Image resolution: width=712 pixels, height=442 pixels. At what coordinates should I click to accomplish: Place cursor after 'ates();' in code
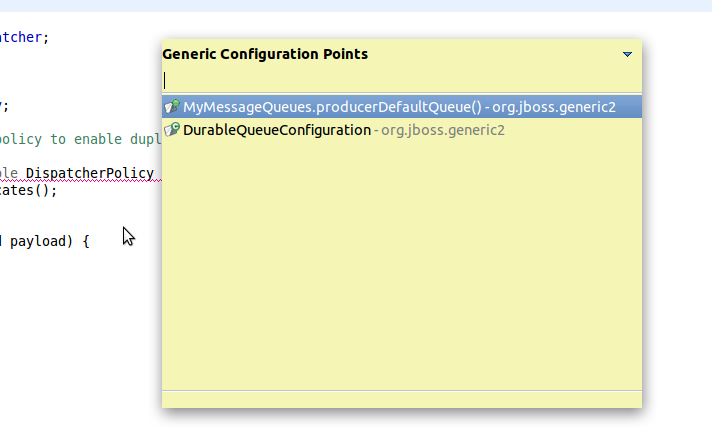pyautogui.click(x=59, y=190)
